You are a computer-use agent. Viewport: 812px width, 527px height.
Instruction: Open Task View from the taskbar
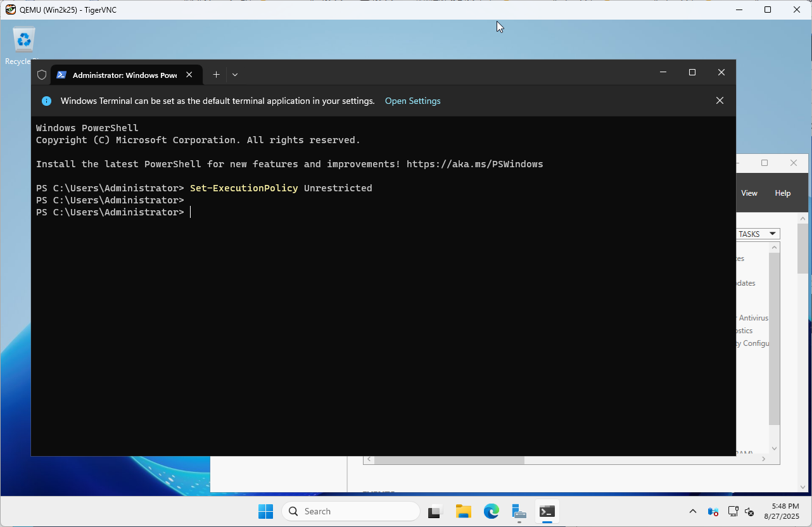click(435, 511)
